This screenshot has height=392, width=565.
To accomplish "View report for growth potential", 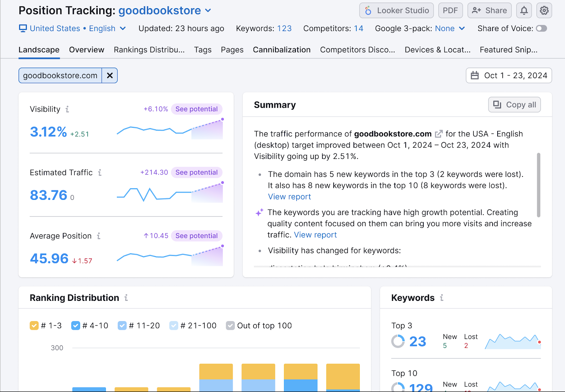I will 315,235.
